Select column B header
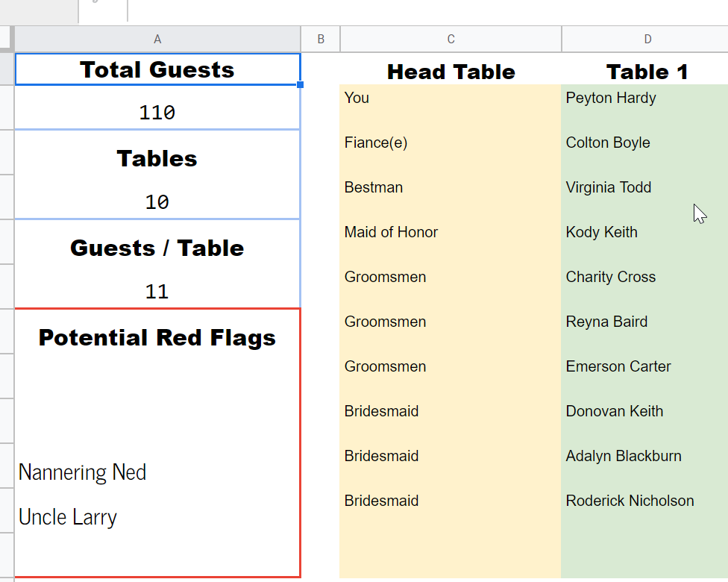Screen dimensions: 728x582 pos(320,39)
